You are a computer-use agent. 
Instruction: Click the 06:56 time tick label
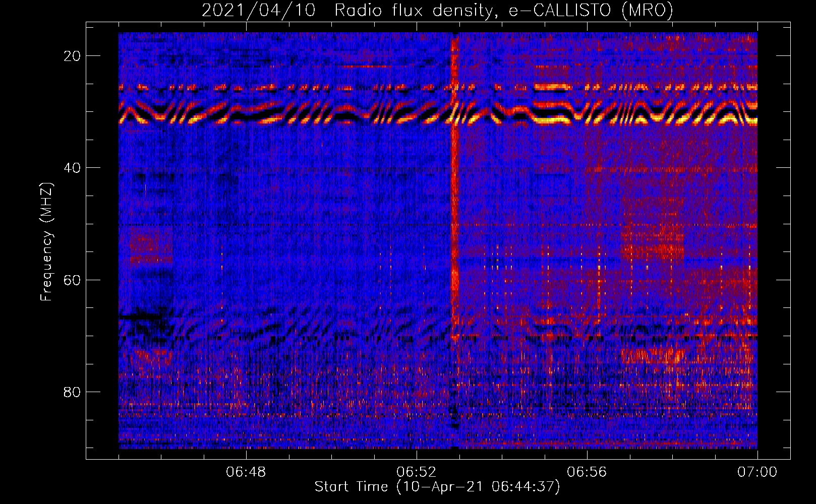click(587, 472)
